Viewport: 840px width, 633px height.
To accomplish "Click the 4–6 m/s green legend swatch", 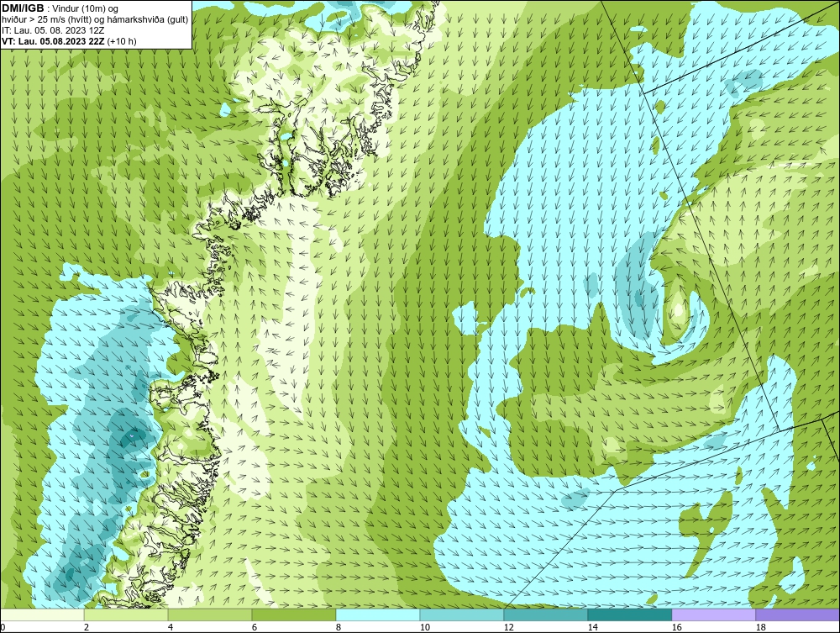I will pyautogui.click(x=210, y=615).
